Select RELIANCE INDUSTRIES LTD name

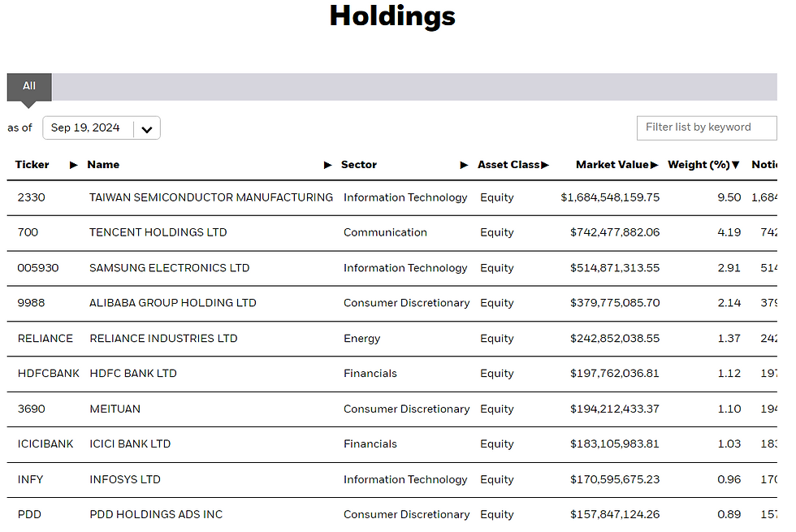click(x=163, y=339)
